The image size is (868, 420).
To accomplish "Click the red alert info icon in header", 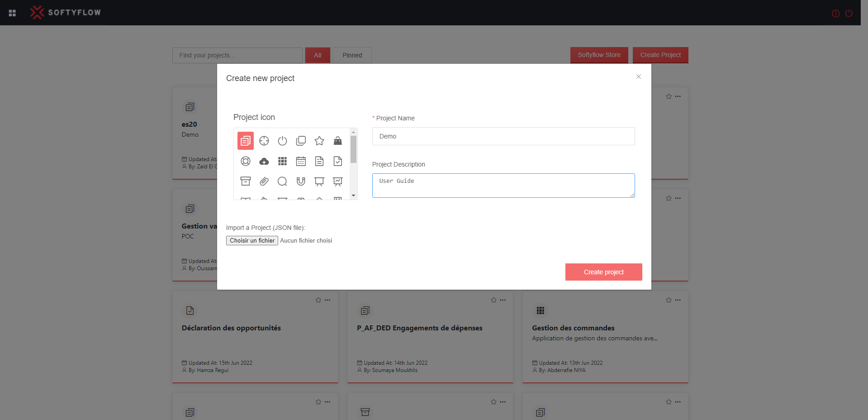I will click(836, 14).
